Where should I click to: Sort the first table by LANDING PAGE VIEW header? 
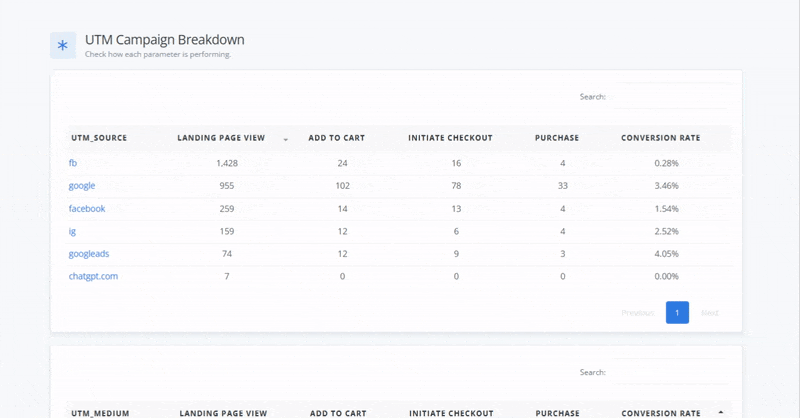click(221, 138)
